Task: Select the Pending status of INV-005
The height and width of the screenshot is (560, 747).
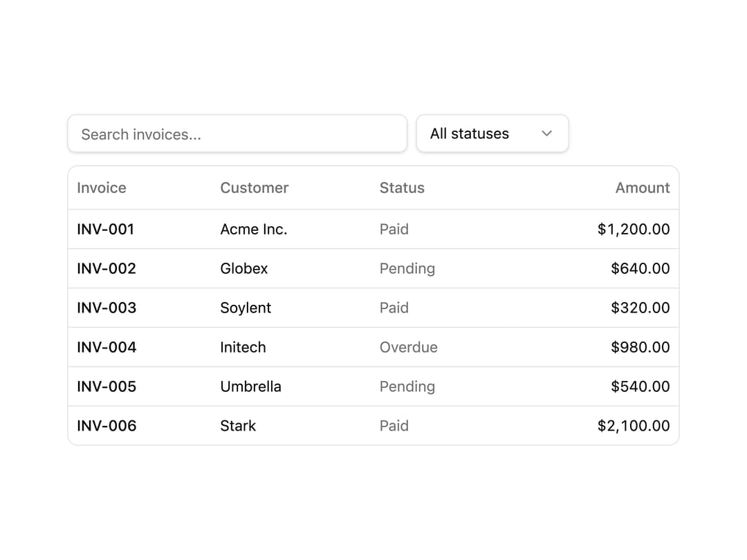Action: [x=407, y=386]
